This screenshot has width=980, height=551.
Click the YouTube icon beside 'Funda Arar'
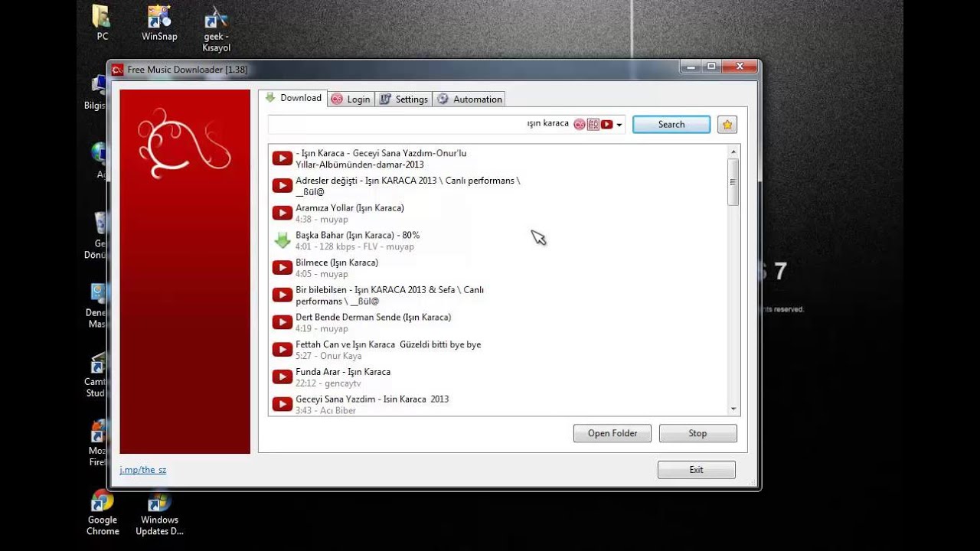click(283, 377)
